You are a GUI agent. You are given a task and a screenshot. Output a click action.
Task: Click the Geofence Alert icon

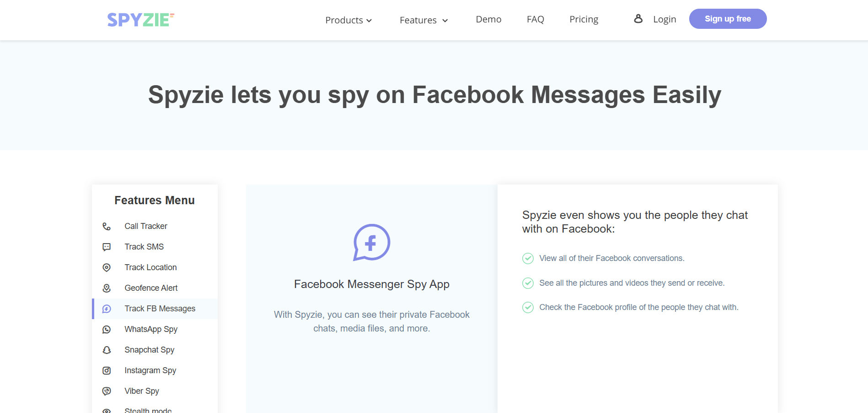pos(107,288)
